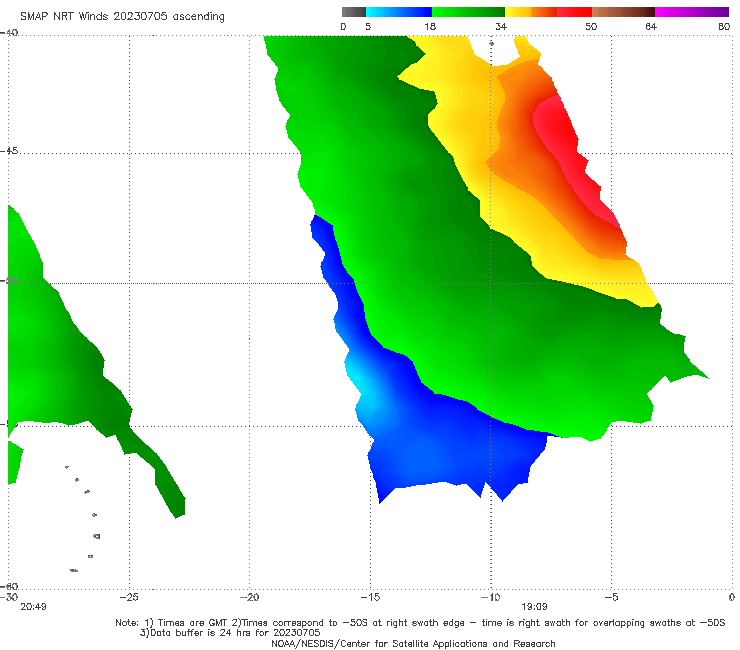The height and width of the screenshot is (650, 740).
Task: Click the gray segment of the color bar
Action: (354, 12)
